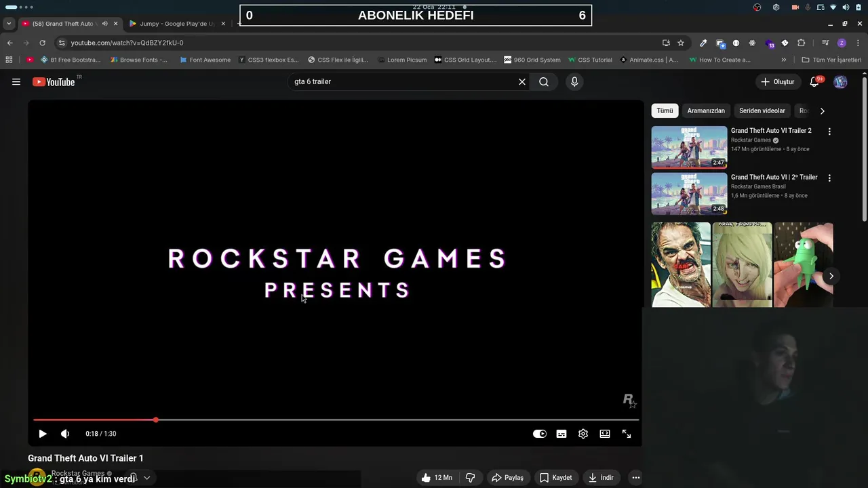Seek on the video progress bar
Image resolution: width=868 pixels, height=488 pixels.
click(x=336, y=420)
